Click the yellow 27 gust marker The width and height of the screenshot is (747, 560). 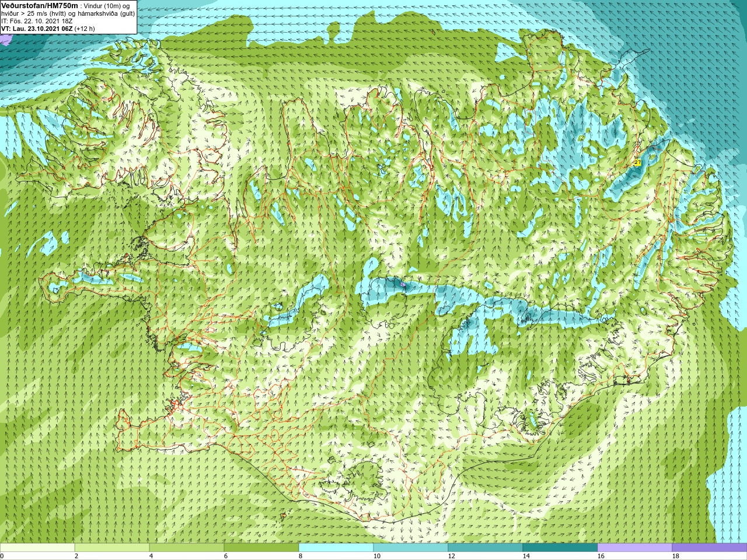point(637,163)
